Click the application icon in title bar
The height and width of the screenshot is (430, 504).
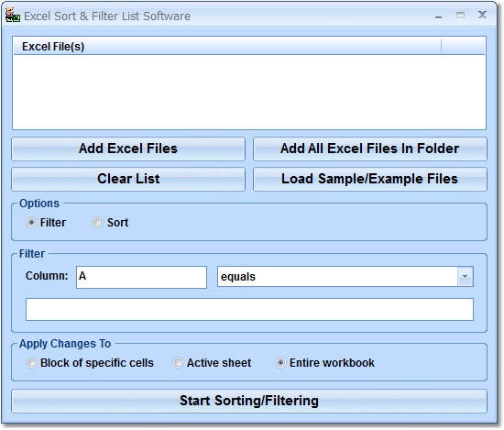pos(12,15)
